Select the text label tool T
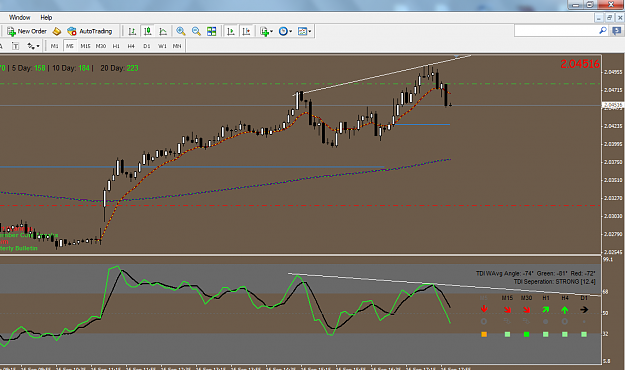Viewport: 625px width, 370px height. (x=15, y=46)
